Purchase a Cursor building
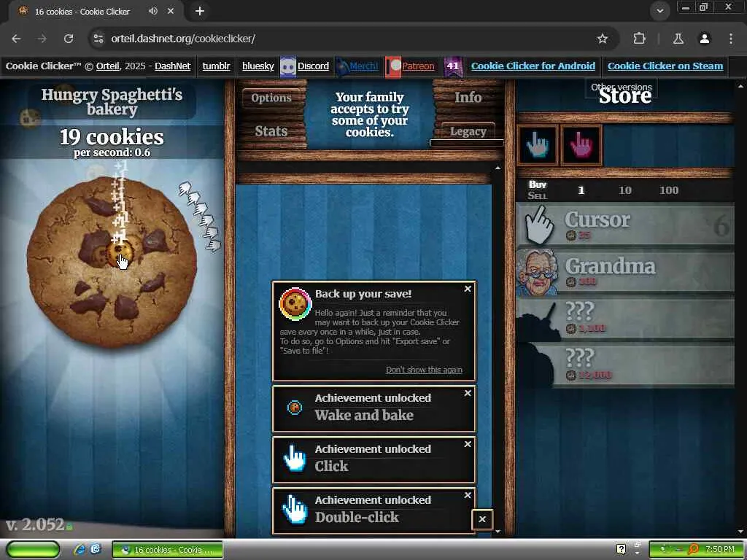The height and width of the screenshot is (560, 747). [625, 225]
